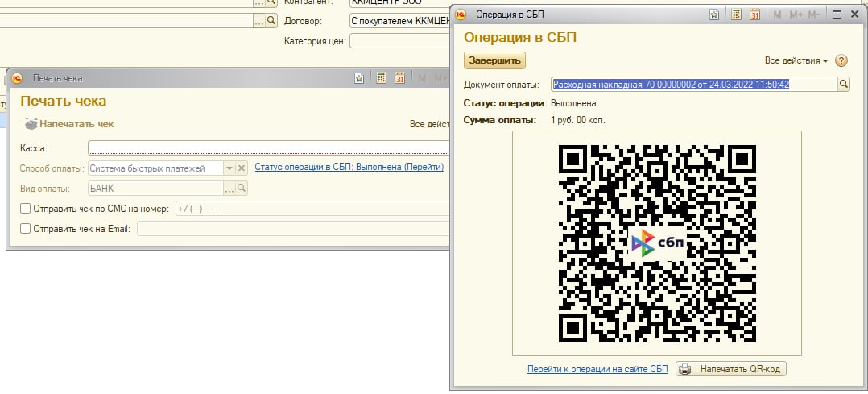This screenshot has height=394, width=868.
Task: Open Все действия menu in Печать чека window
Action: (429, 124)
